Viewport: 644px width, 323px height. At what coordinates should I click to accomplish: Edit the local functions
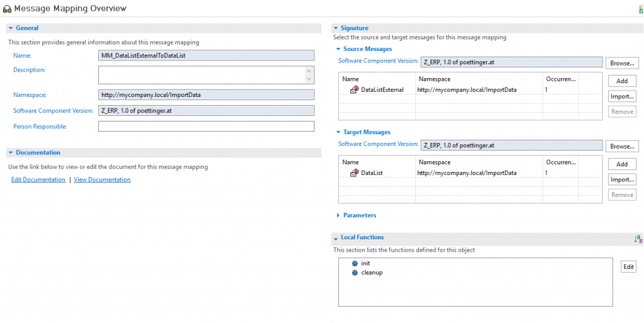coord(628,267)
